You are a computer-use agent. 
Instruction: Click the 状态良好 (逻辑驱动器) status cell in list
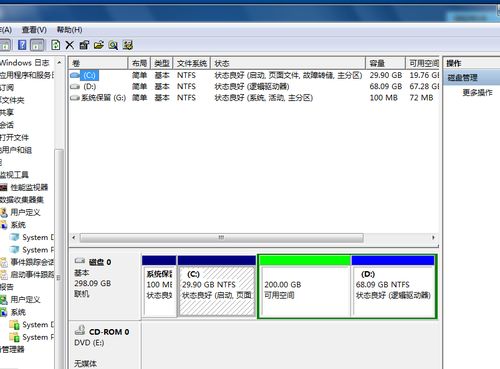click(252, 87)
